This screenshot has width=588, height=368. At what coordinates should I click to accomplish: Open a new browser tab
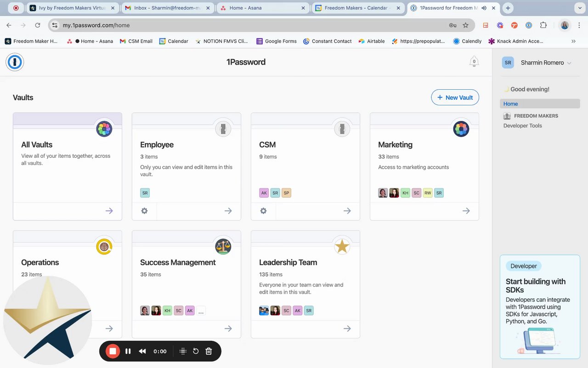click(x=508, y=8)
